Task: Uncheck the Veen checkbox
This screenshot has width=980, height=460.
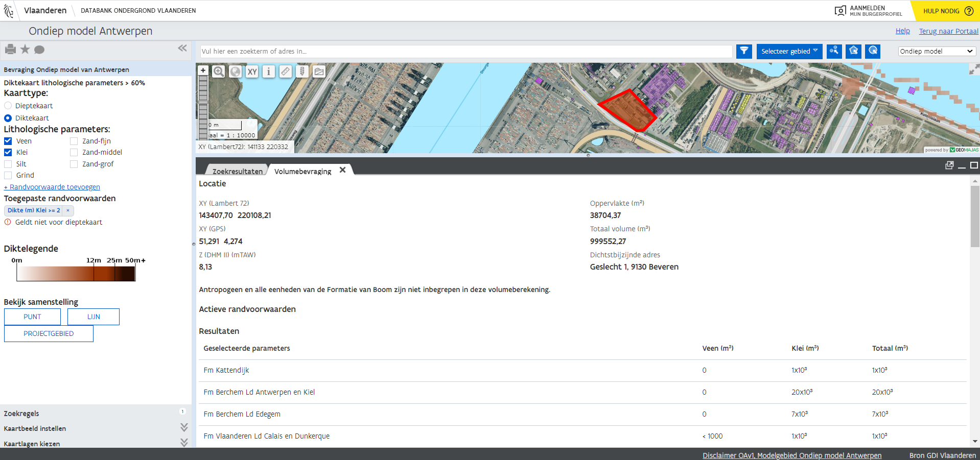Action: click(x=8, y=141)
